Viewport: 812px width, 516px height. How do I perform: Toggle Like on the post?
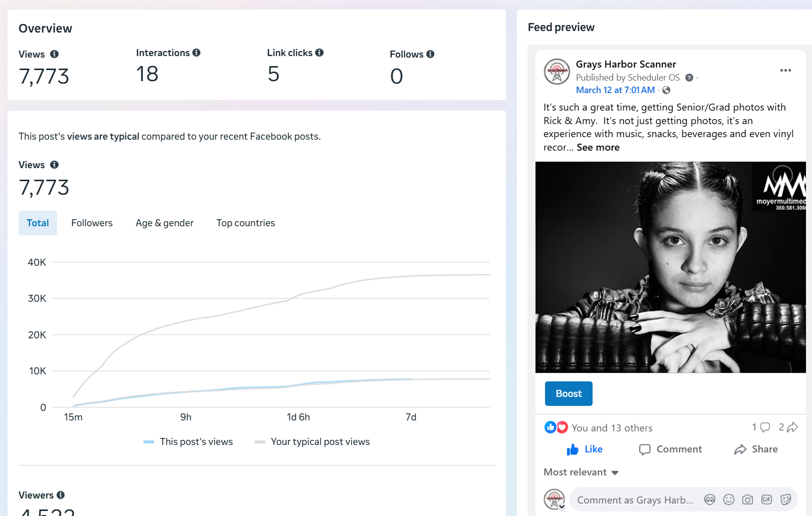[585, 449]
